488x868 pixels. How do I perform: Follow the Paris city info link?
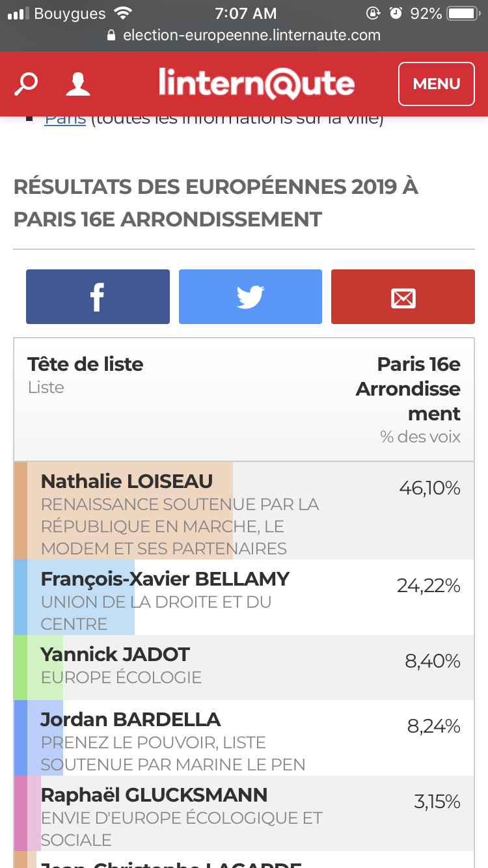click(x=65, y=119)
